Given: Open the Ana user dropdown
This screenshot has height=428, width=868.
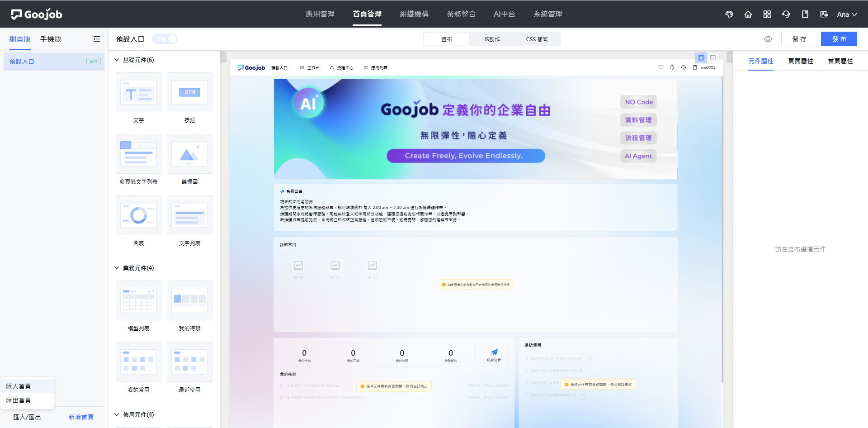Looking at the screenshot, I should [847, 14].
